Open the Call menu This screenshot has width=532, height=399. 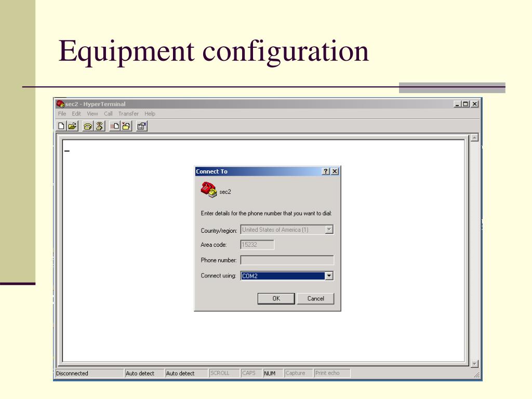(x=108, y=114)
